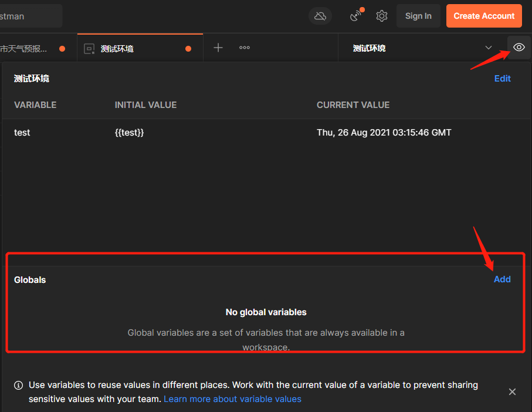Select the test variable name
This screenshot has height=412, width=532.
(22, 133)
